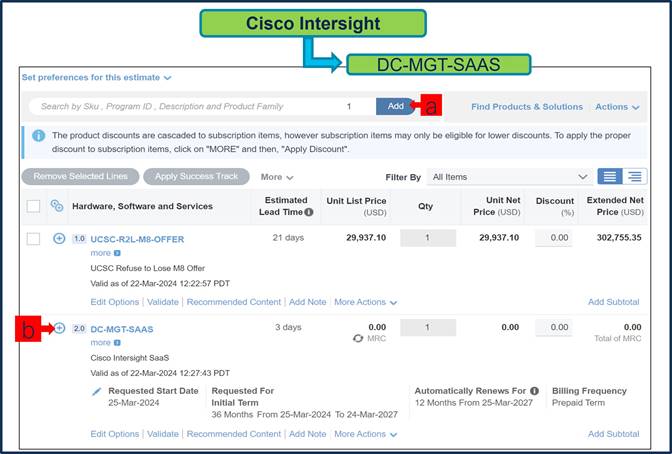Click the Automatically Renews For info icon

coord(534,391)
